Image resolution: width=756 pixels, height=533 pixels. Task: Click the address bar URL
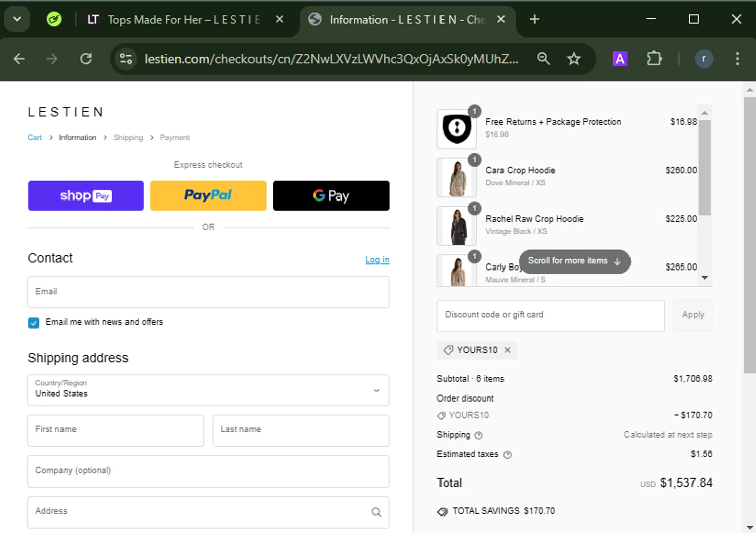[x=331, y=59]
